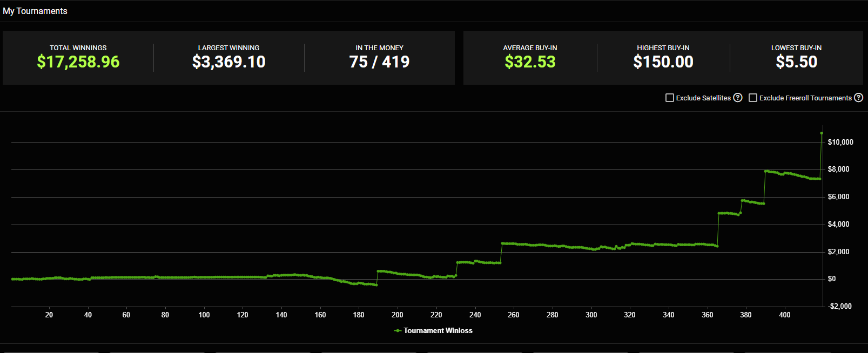
Task: Select the Total Winnings amount $17,258.96
Action: tap(78, 62)
